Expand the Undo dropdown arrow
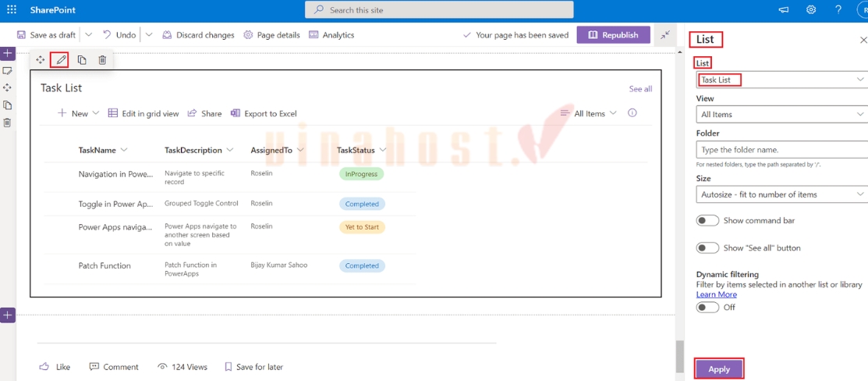 point(149,34)
